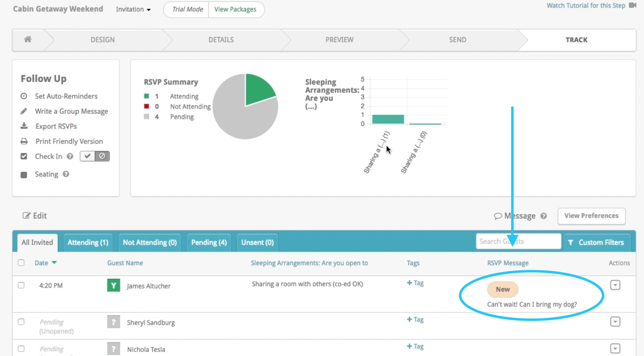Click the clock icon for Auto-Reminders
The image size is (644, 356).
[x=24, y=96]
